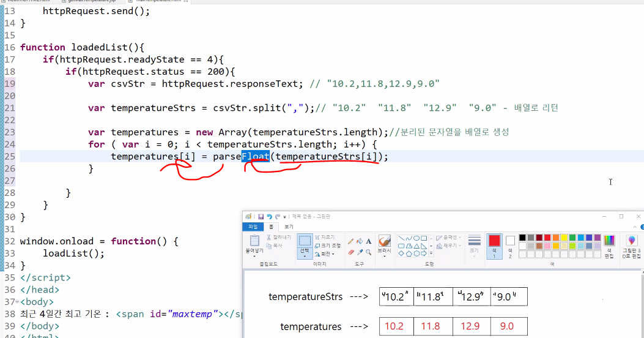Pick the yellow color swatch

(564, 238)
